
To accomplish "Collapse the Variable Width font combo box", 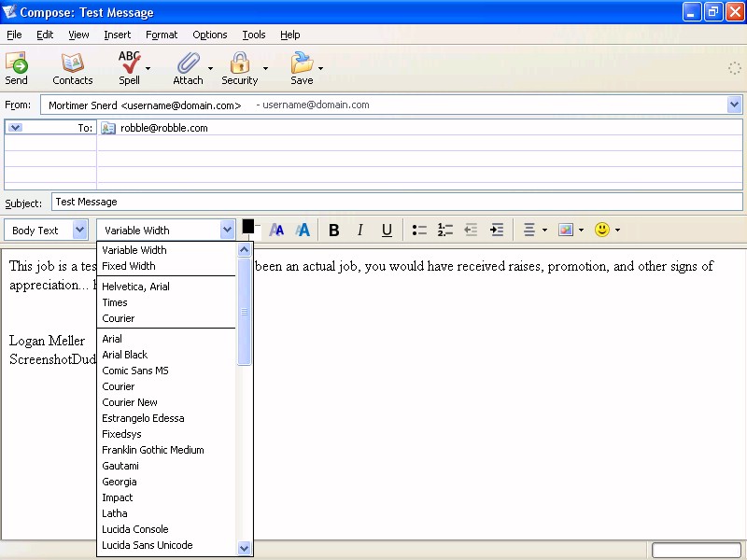I will (227, 231).
